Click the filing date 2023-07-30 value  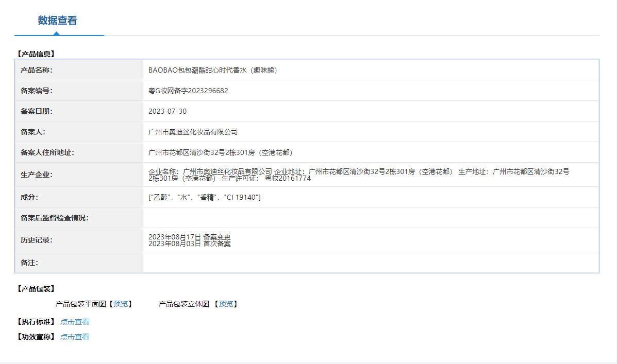[168, 111]
